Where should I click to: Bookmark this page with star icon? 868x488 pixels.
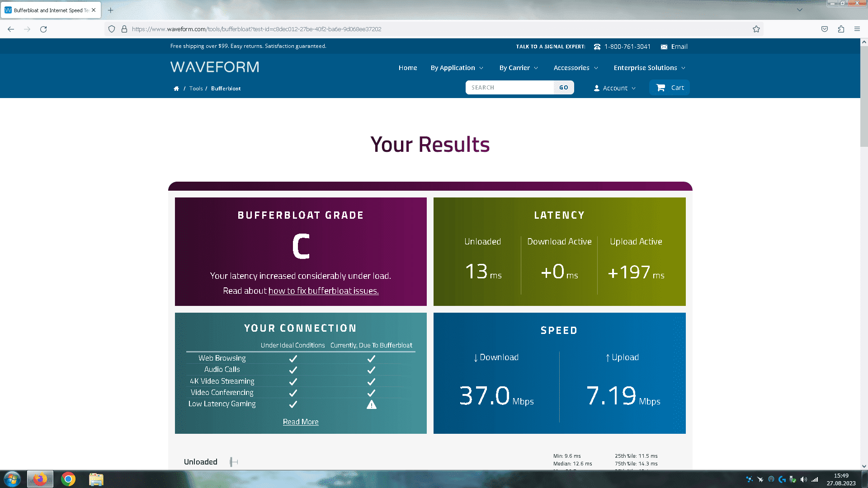[x=756, y=29]
